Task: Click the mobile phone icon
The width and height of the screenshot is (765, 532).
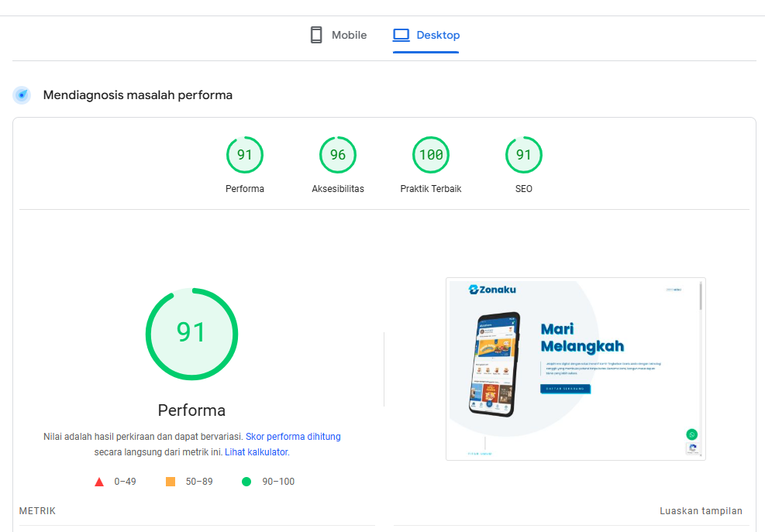Action: [x=316, y=35]
